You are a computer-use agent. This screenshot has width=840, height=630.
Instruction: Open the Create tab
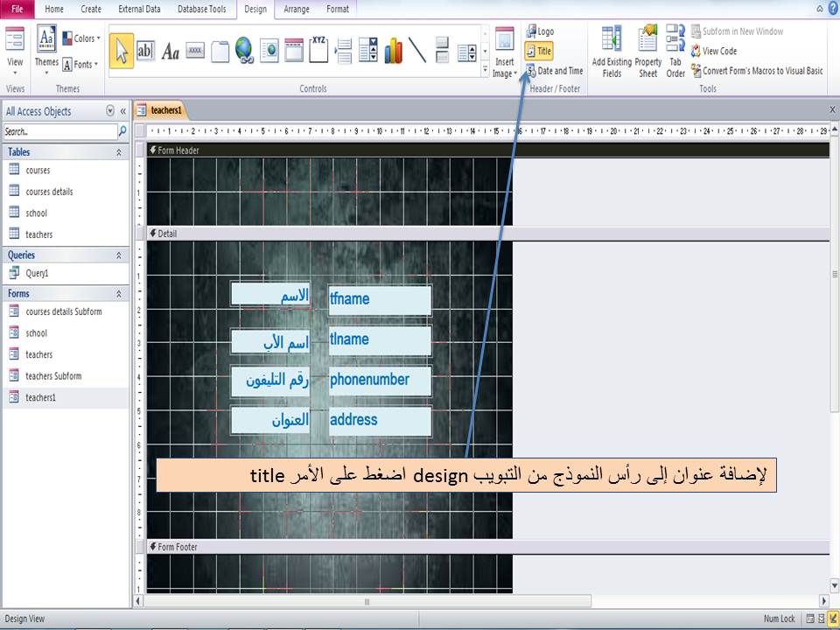pyautogui.click(x=90, y=10)
